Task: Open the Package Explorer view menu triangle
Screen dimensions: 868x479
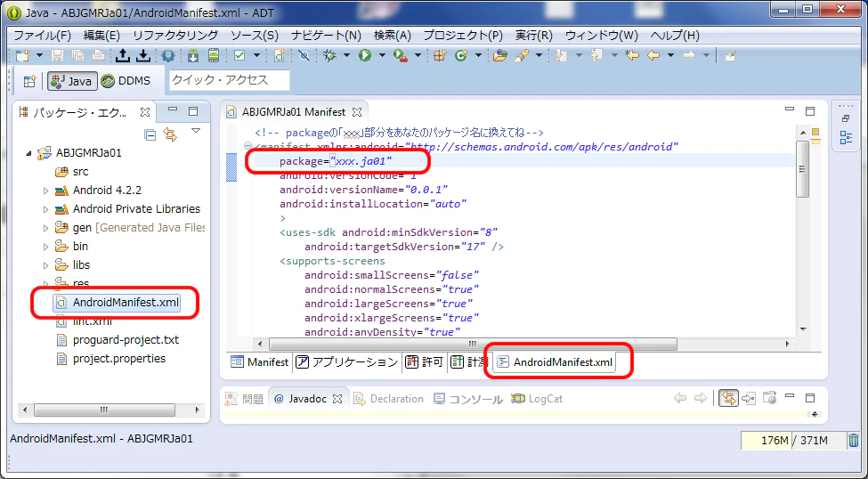Action: [195, 131]
